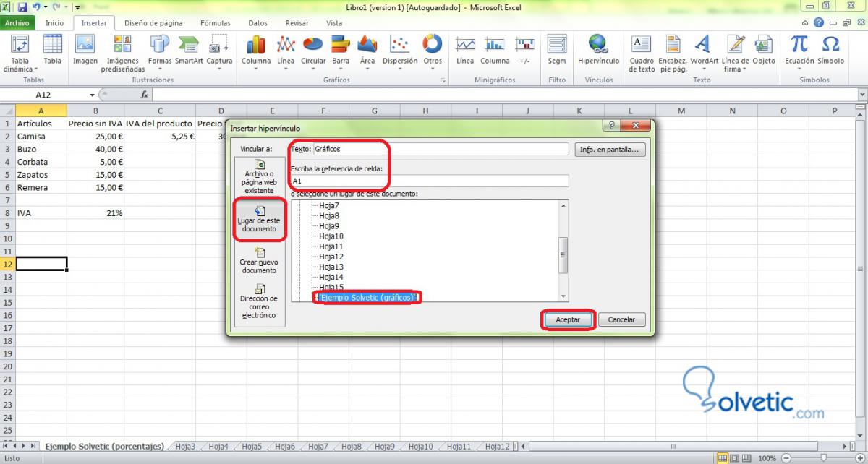Select 'Ejemplo Solvetic (gráficos)' in the list

pyautogui.click(x=367, y=297)
